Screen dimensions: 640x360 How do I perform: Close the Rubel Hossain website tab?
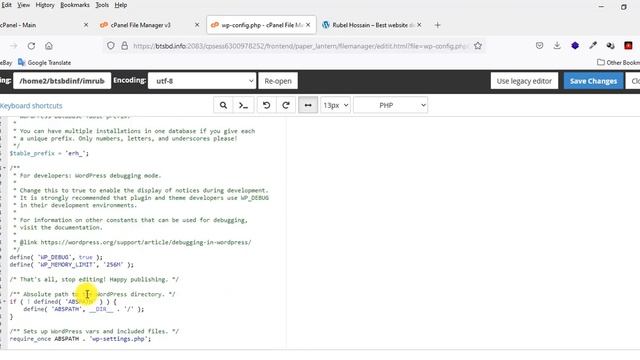pyautogui.click(x=419, y=25)
